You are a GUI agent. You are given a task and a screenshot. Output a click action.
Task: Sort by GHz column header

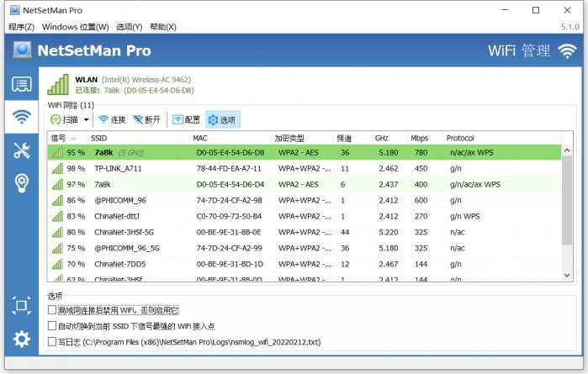(x=389, y=139)
